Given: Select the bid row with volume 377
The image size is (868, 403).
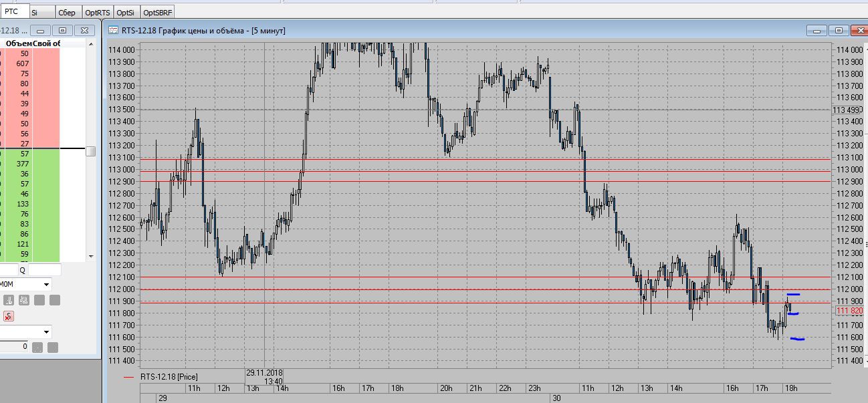Looking at the screenshot, I should (x=30, y=164).
